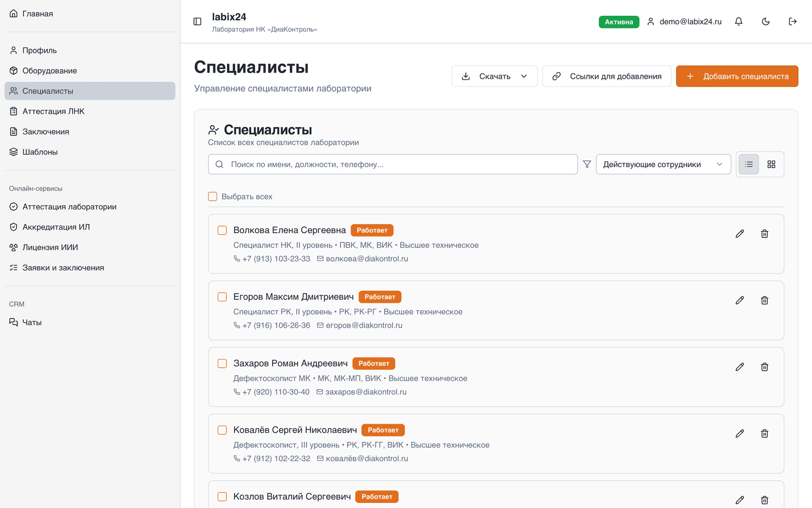The height and width of the screenshot is (508, 812).
Task: Tick checkbox for Ковалёв Сергей Николаевич
Action: pos(222,430)
